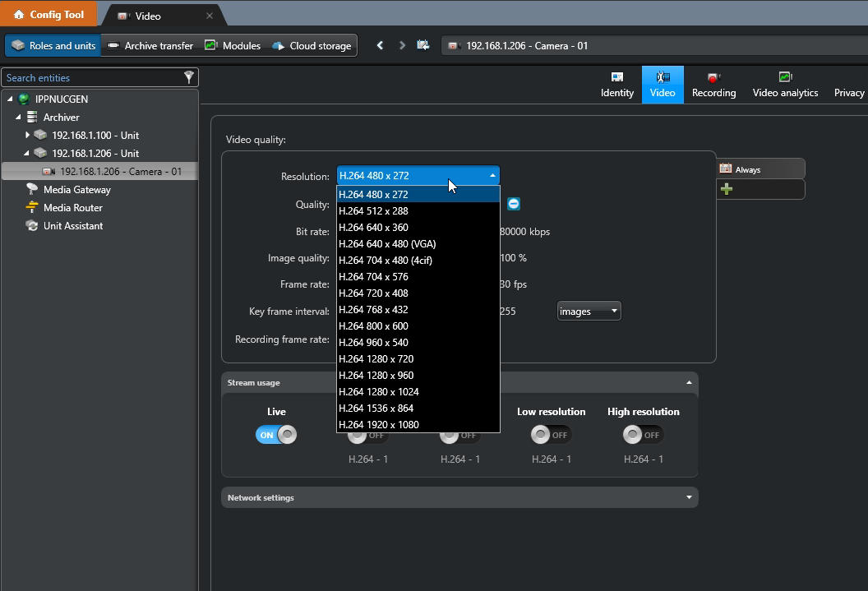Click the blue minus icon beside Quality
Image resolution: width=868 pixels, height=591 pixels.
tap(514, 204)
